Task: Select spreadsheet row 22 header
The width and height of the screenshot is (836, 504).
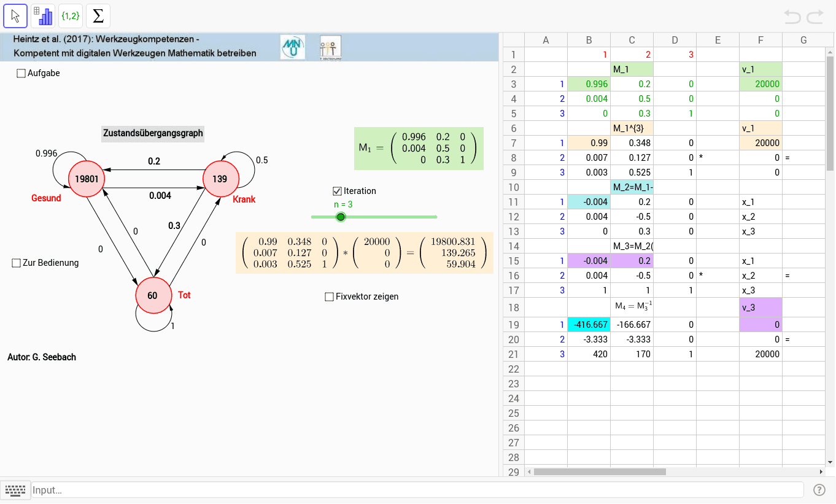Action: click(514, 369)
